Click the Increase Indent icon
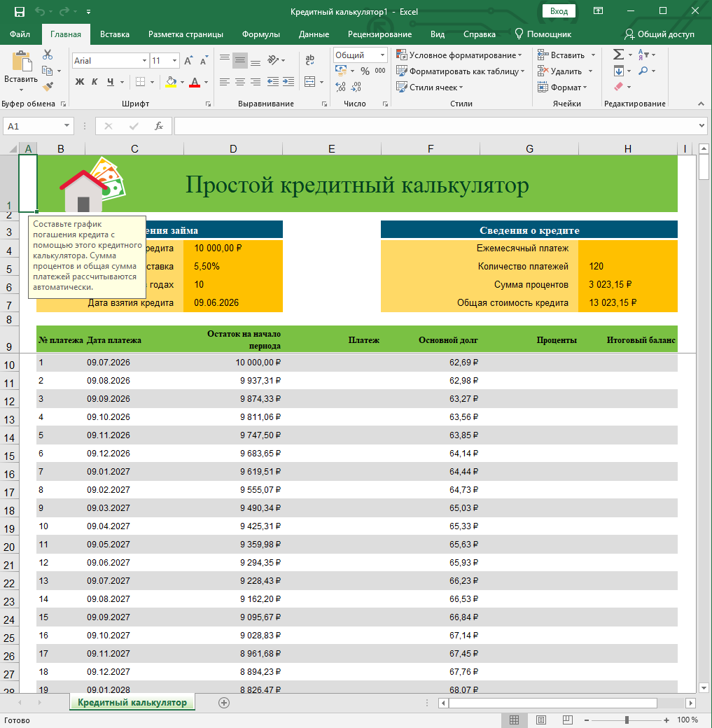This screenshot has width=712, height=728. pyautogui.click(x=288, y=82)
